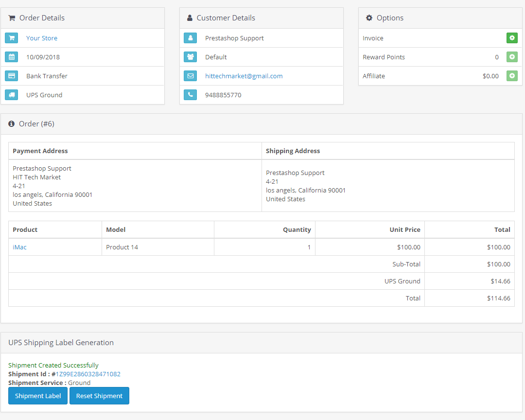The image size is (525, 420).
Task: Open the hittechmarket@gmail.com email link
Action: click(x=244, y=76)
